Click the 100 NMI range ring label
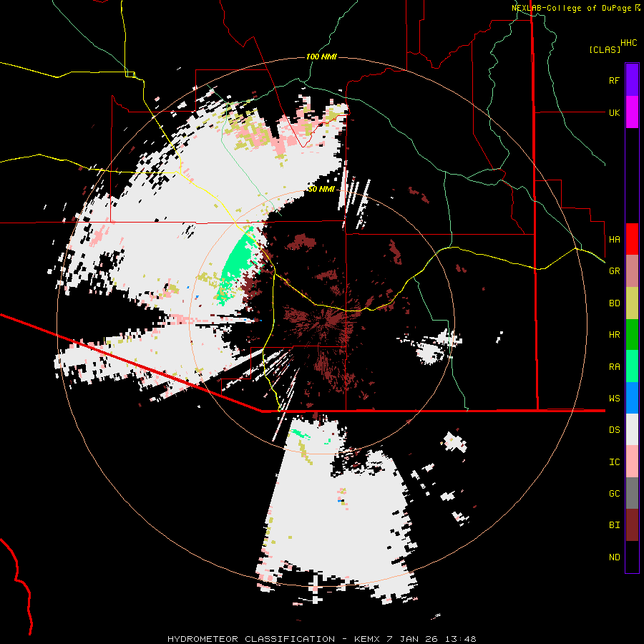644x644 pixels. pyautogui.click(x=321, y=57)
